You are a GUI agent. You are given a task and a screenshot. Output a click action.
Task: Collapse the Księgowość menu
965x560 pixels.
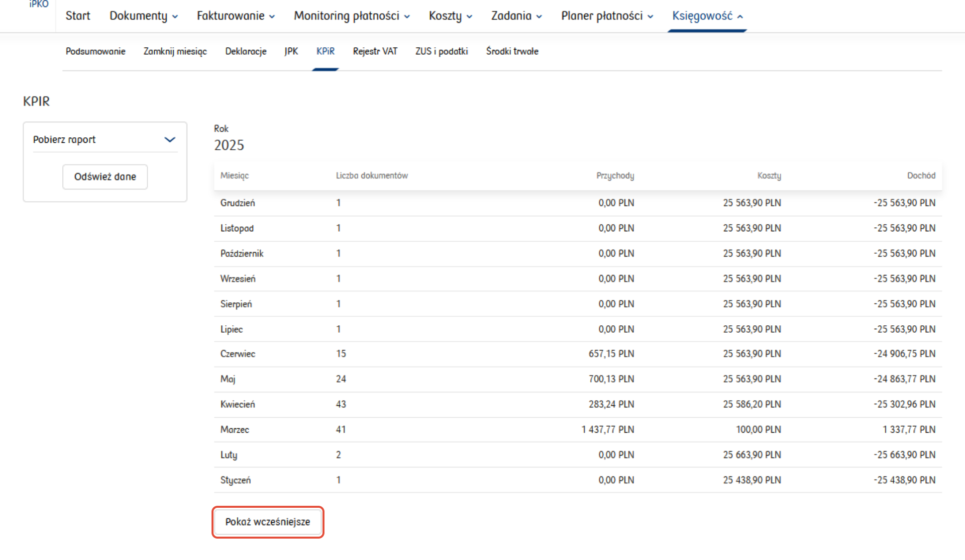click(x=707, y=16)
